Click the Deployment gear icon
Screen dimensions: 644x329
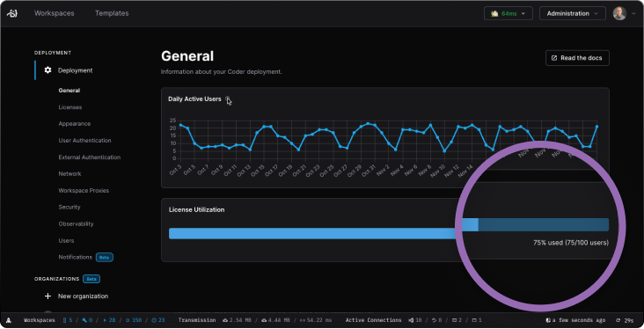point(48,70)
